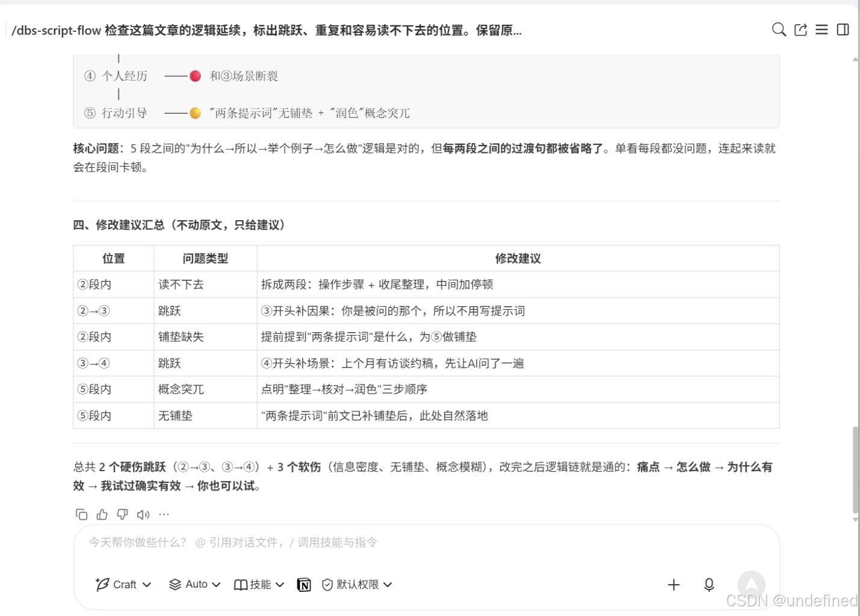This screenshot has height=616, width=860.
Task: Toggle the side panel icon
Action: tap(843, 29)
